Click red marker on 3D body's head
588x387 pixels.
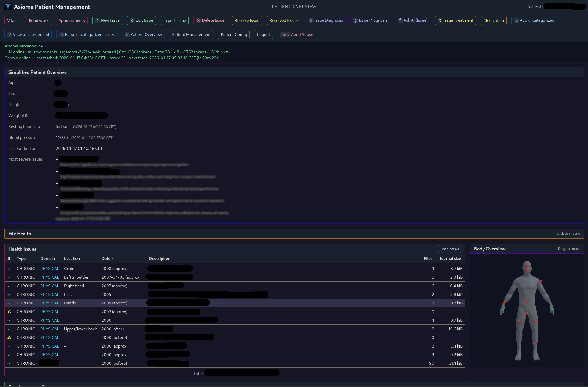click(527, 266)
